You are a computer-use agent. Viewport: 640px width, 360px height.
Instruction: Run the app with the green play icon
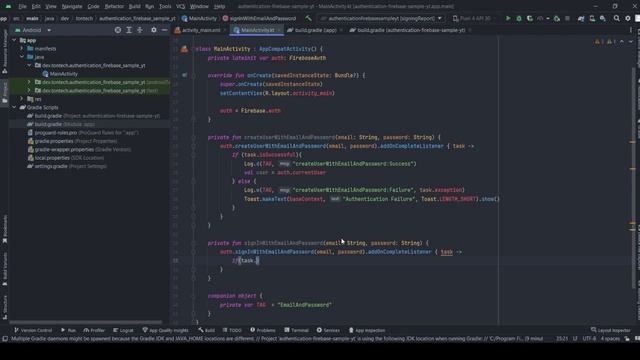[x=508, y=18]
